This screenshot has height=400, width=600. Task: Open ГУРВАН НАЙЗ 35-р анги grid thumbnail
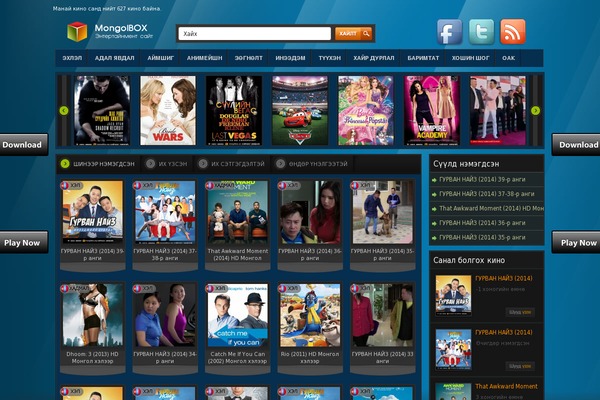click(383, 212)
